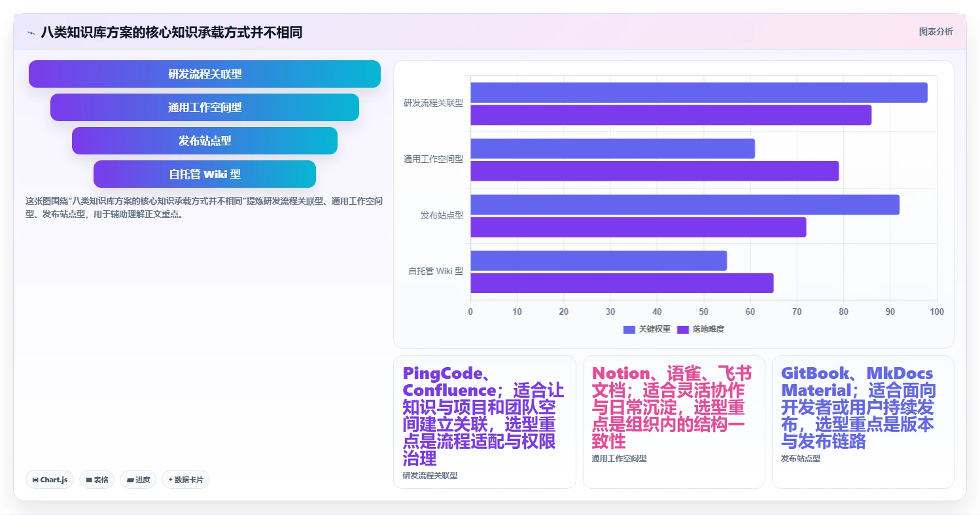Open the PingCode、Confluence data card
The image size is (980, 515).
tap(485, 422)
